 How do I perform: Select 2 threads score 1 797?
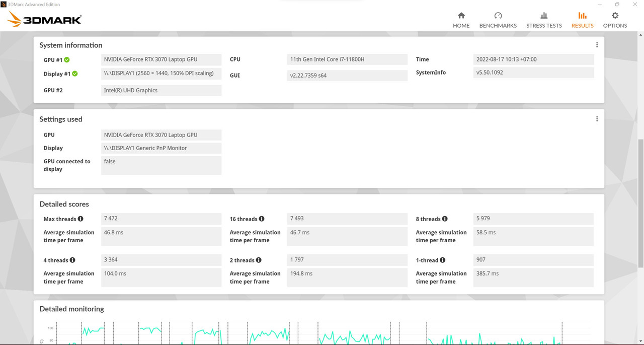coord(347,260)
